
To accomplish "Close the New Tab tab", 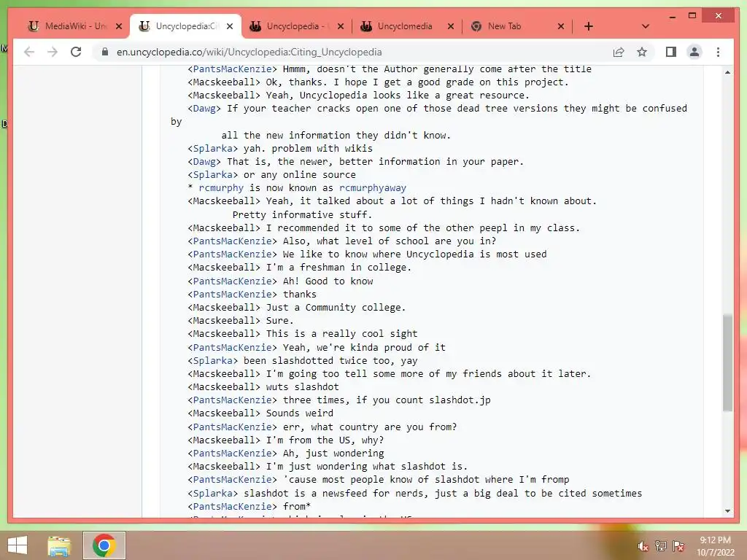I will coord(561,26).
